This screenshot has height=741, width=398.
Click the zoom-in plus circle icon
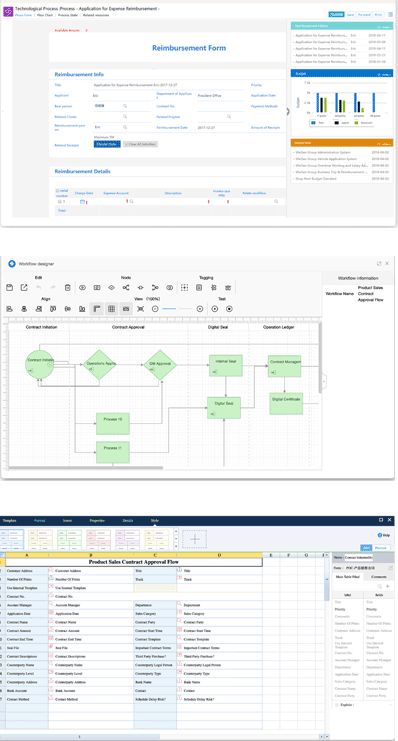200,309
